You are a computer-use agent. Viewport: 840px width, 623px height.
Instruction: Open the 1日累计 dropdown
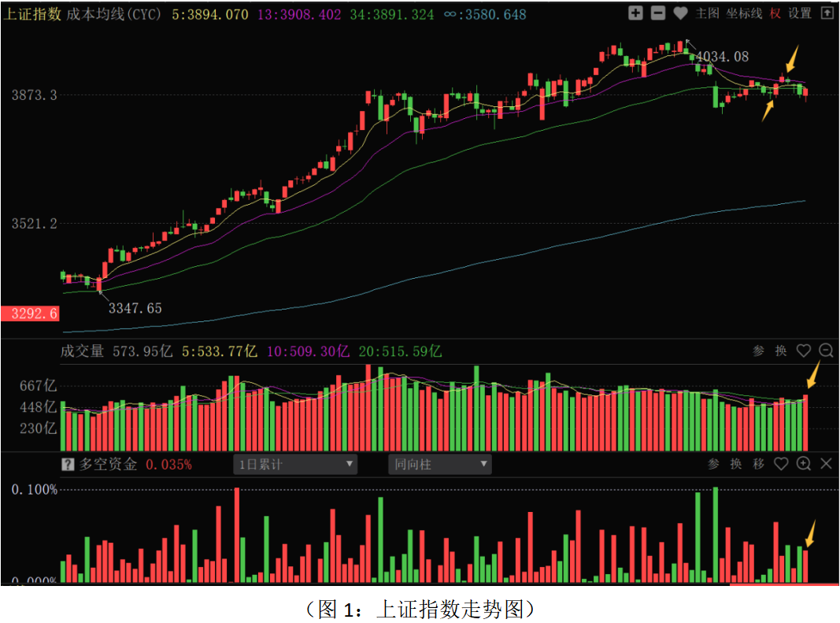pyautogui.click(x=296, y=465)
